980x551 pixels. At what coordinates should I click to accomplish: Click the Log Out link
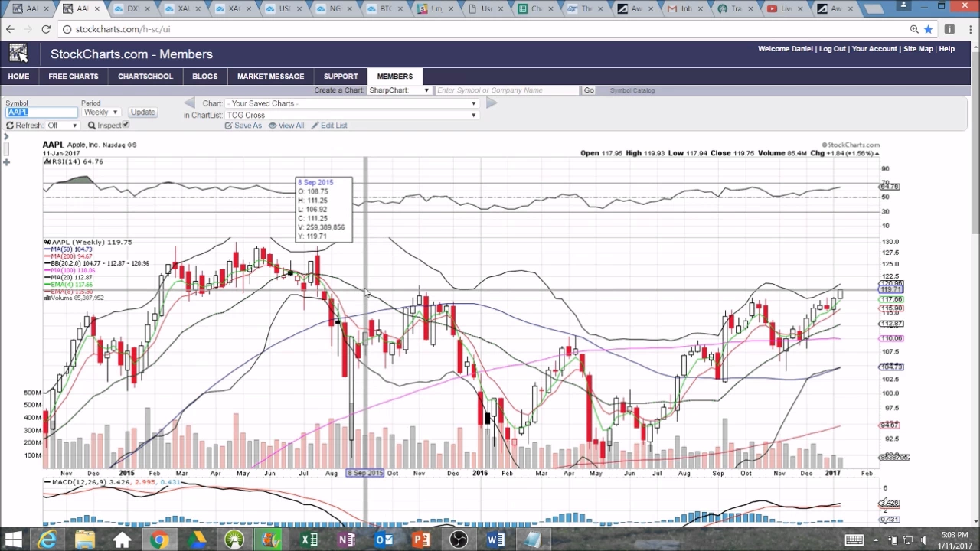832,49
